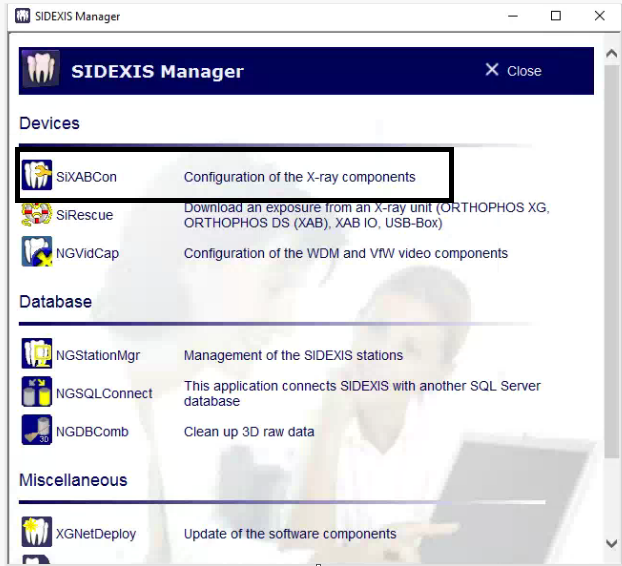This screenshot has width=622, height=566.
Task: Open the XGNetDeploy tooth-star icon
Action: [36, 531]
